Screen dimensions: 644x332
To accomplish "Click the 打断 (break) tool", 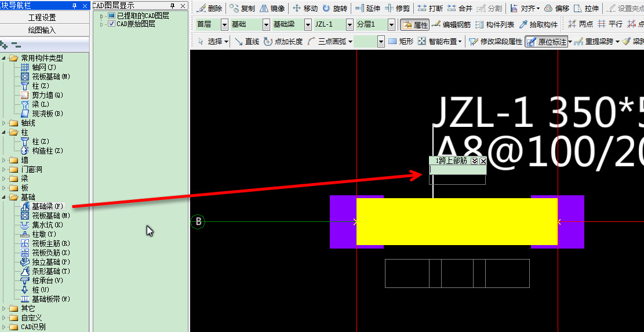I will (x=430, y=9).
